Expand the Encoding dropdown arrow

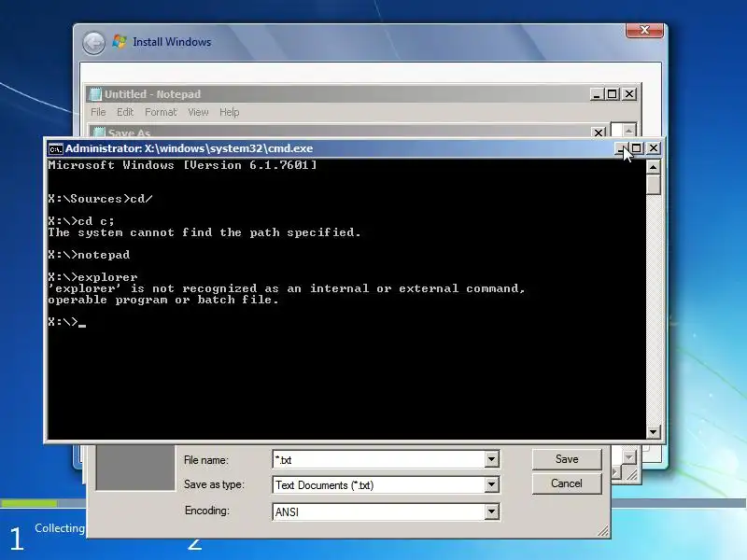[x=492, y=511]
